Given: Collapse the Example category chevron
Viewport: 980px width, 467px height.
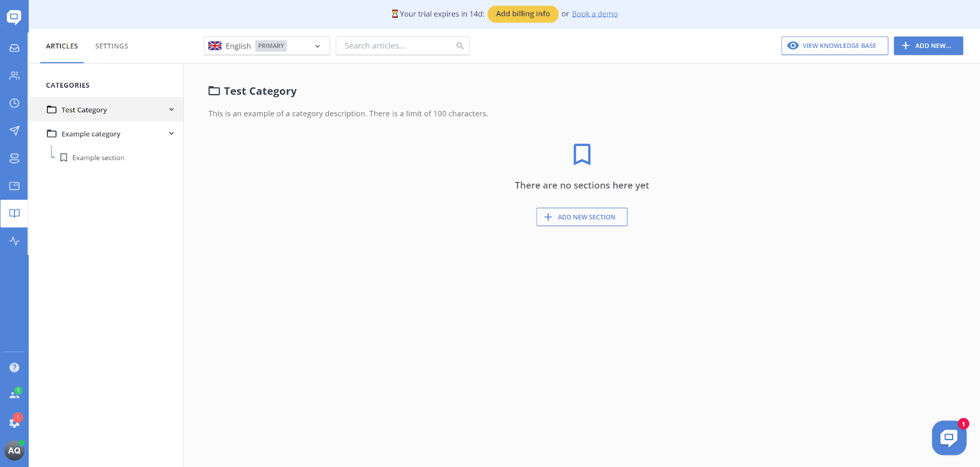Looking at the screenshot, I should (171, 134).
